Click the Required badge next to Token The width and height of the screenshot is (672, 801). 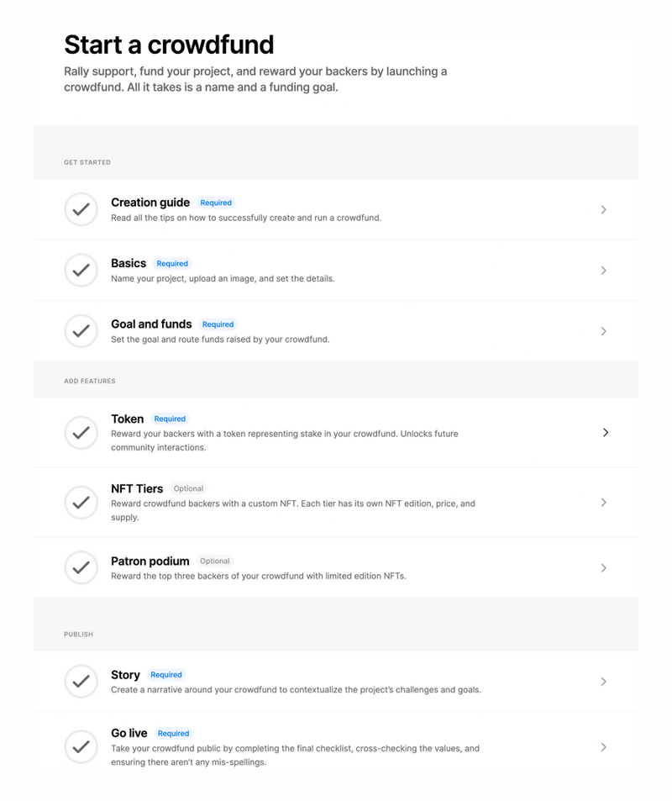pyautogui.click(x=170, y=419)
